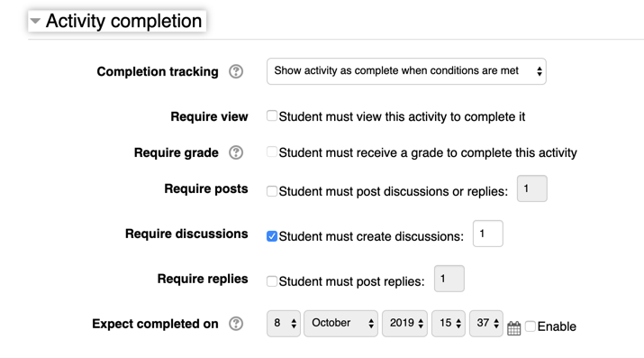
Task: Open help icon for Expect completed on
Action: (x=236, y=324)
